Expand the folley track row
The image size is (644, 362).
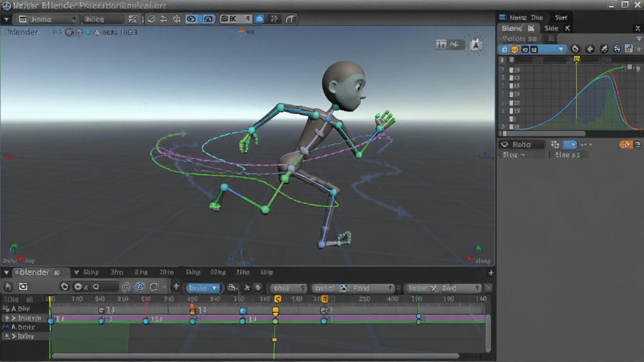tap(13, 336)
